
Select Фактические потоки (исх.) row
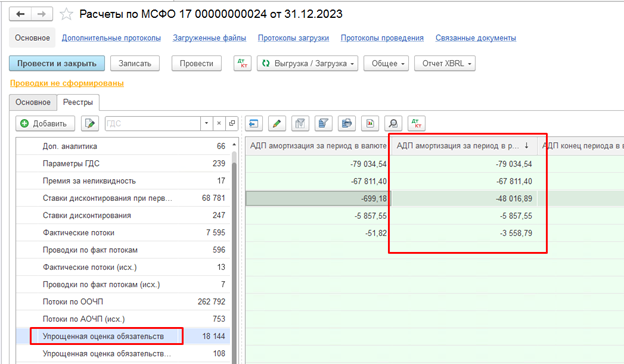(x=123, y=267)
